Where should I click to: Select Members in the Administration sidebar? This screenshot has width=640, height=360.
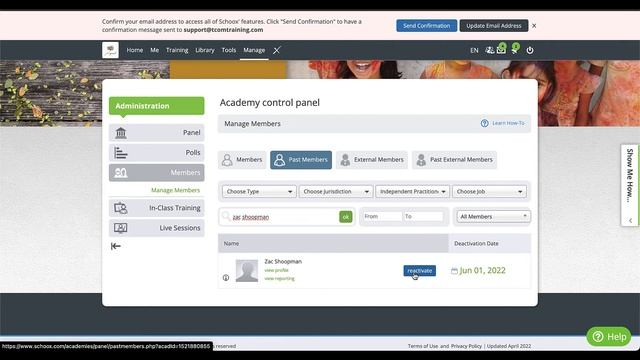[157, 173]
